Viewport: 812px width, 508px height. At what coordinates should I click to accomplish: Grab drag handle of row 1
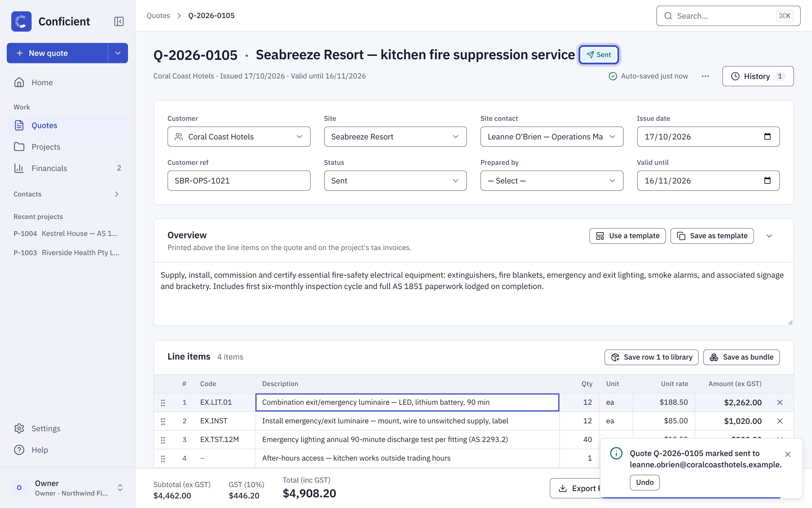(x=163, y=402)
